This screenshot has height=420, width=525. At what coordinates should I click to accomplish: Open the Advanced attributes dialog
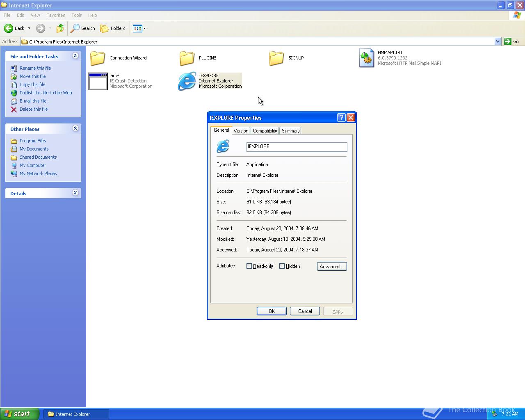coord(332,267)
